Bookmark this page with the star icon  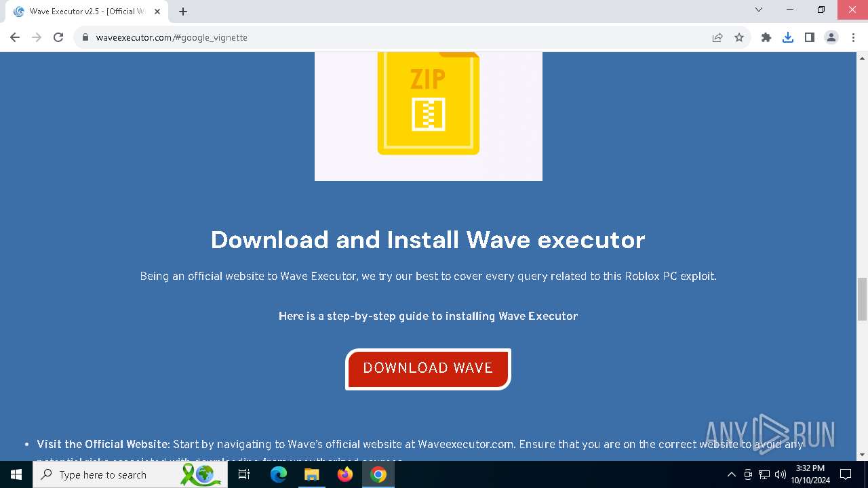[739, 37]
